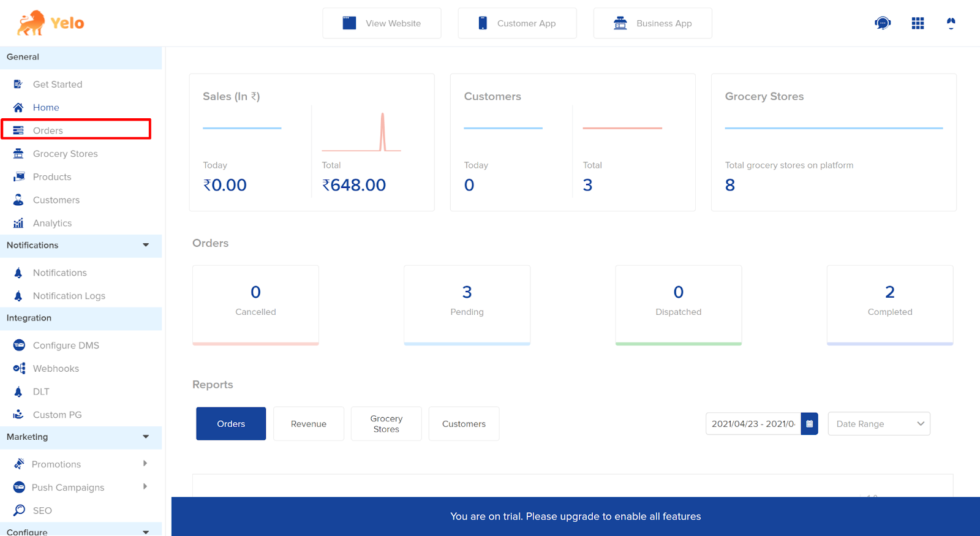This screenshot has height=536, width=980.
Task: Open the Date Range dropdown
Action: click(879, 423)
